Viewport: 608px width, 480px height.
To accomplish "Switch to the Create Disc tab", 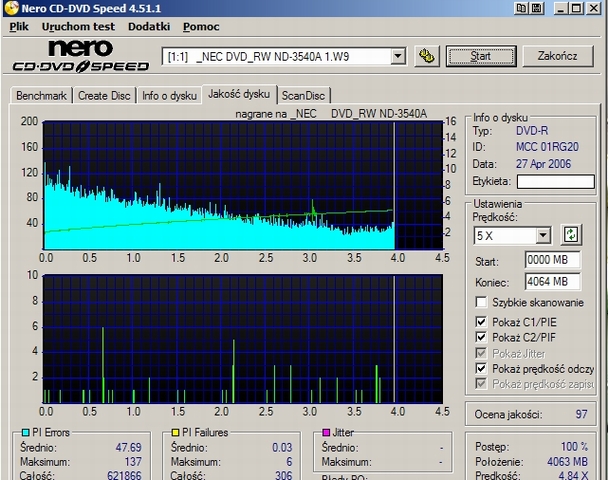I will coord(104,95).
